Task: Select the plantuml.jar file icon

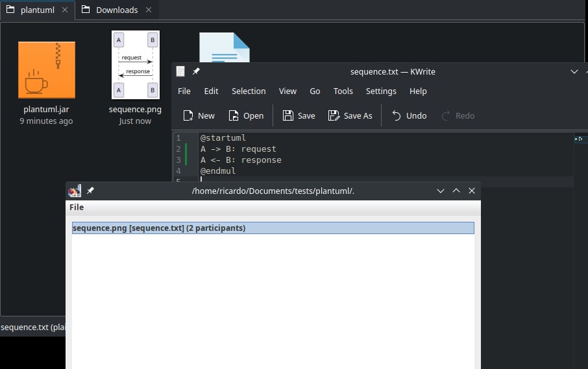Action: [x=47, y=70]
